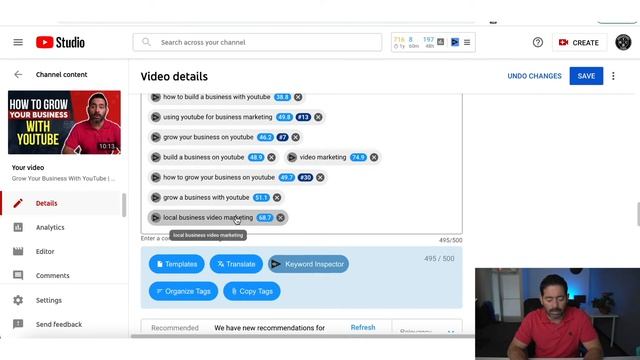Click the page vertical scrollbar

638,214
